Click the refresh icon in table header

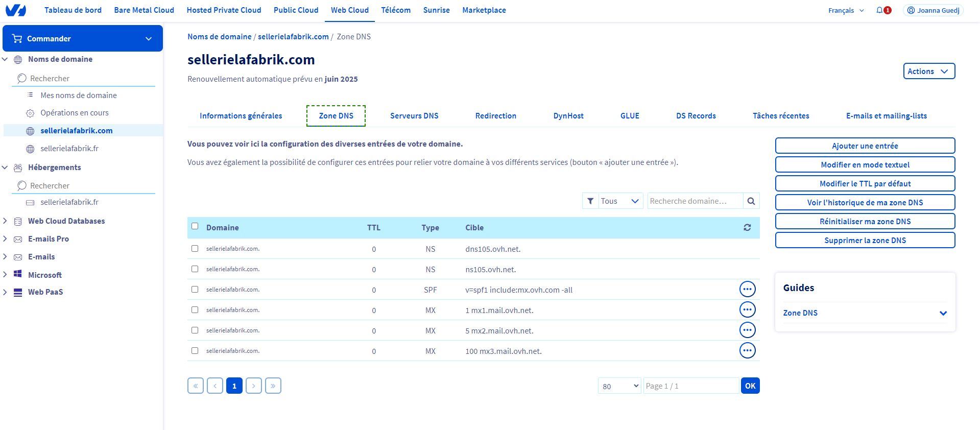[747, 228]
